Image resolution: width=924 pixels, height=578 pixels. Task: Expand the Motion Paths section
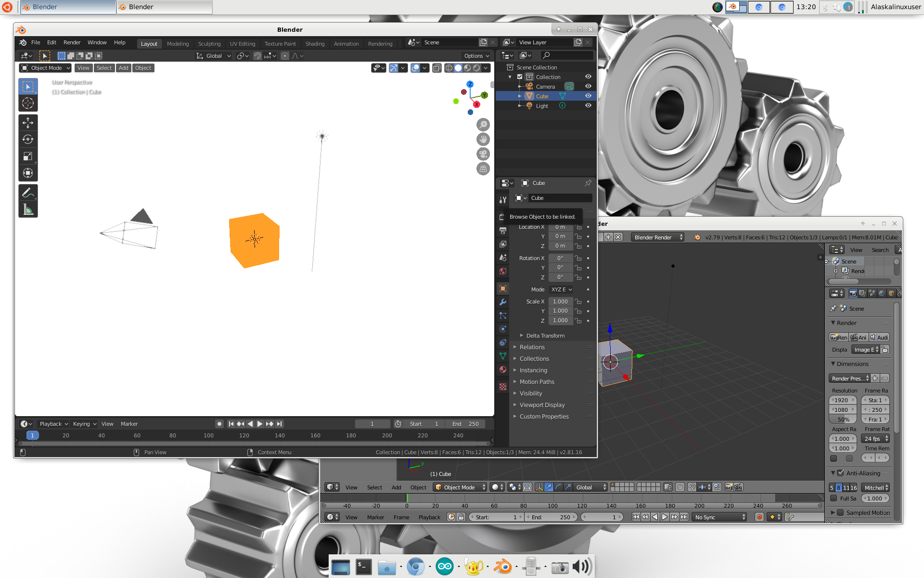coord(537,381)
